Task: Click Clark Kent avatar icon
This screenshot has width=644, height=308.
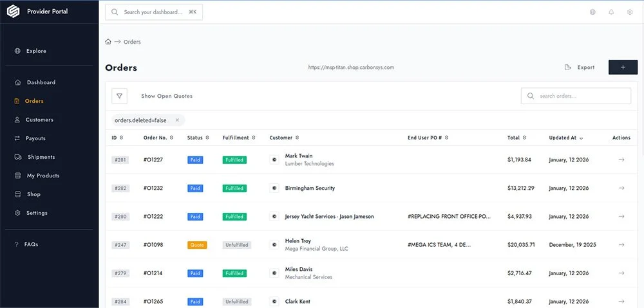Action: [274, 301]
